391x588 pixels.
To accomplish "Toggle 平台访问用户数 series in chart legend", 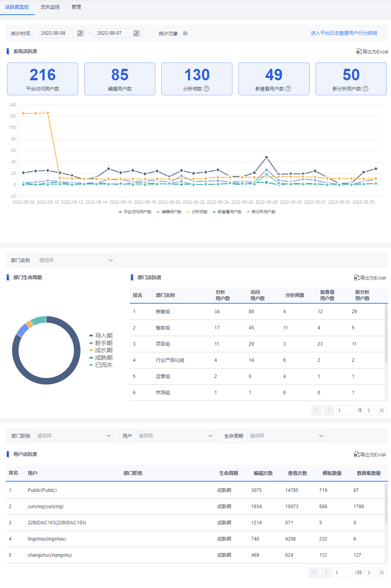I will point(135,212).
